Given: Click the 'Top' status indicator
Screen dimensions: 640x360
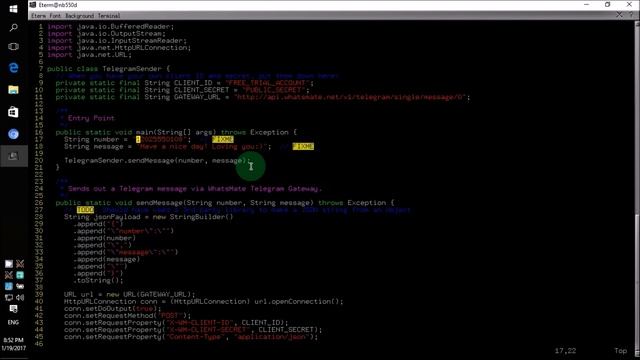Looking at the screenshot, I should tap(620, 351).
